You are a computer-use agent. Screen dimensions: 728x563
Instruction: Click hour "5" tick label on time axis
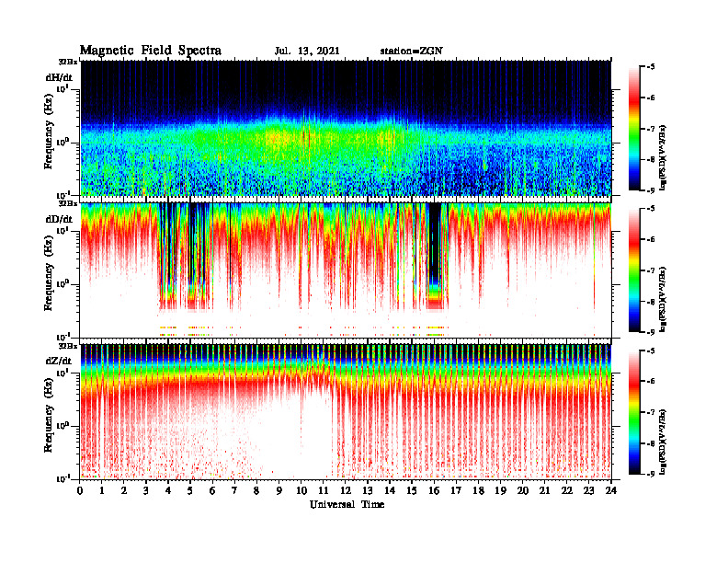pyautogui.click(x=190, y=490)
